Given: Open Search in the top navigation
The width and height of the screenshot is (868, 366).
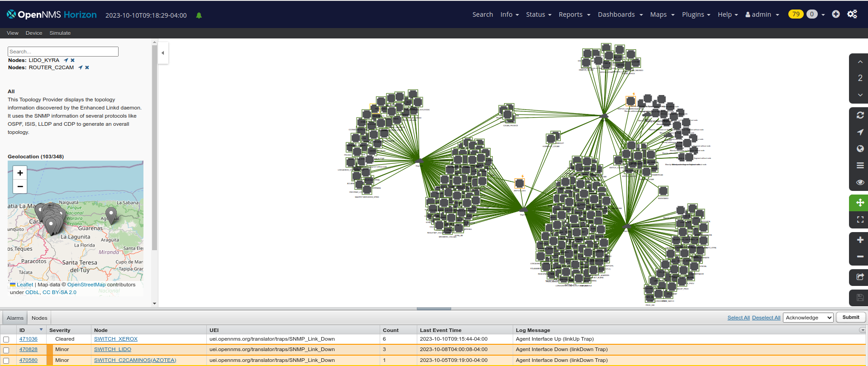Looking at the screenshot, I should click(x=482, y=14).
